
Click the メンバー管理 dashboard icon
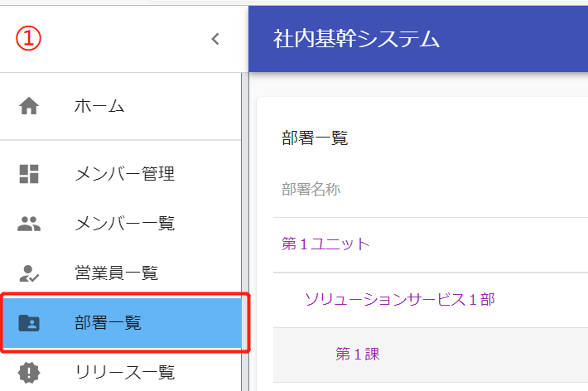[x=29, y=174]
